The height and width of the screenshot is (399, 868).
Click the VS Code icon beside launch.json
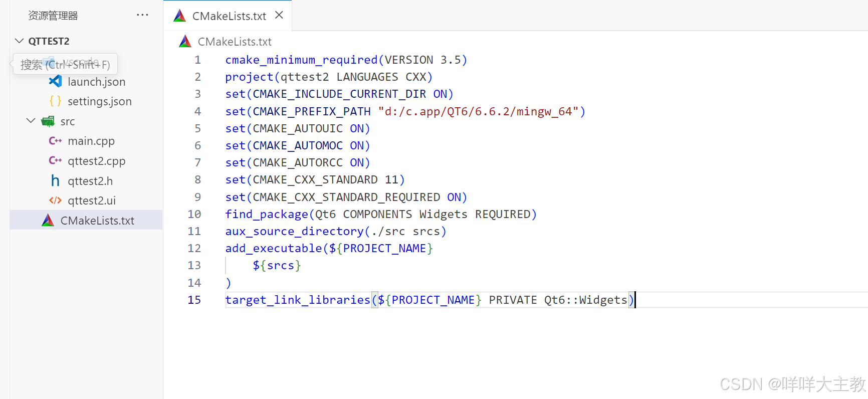[55, 81]
